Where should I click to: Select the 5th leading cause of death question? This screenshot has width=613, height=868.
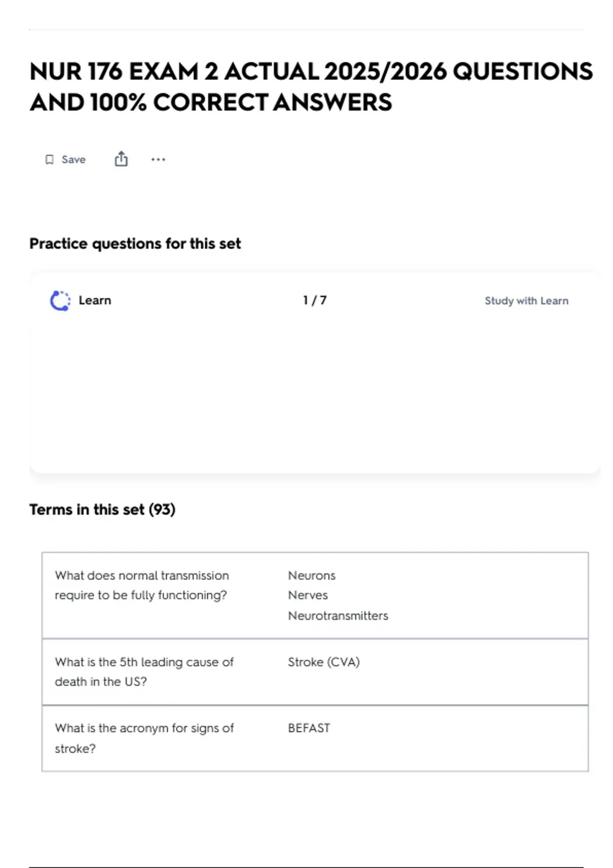(144, 672)
